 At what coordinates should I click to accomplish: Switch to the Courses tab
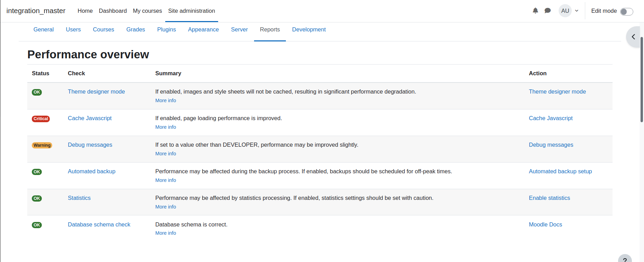(103, 30)
